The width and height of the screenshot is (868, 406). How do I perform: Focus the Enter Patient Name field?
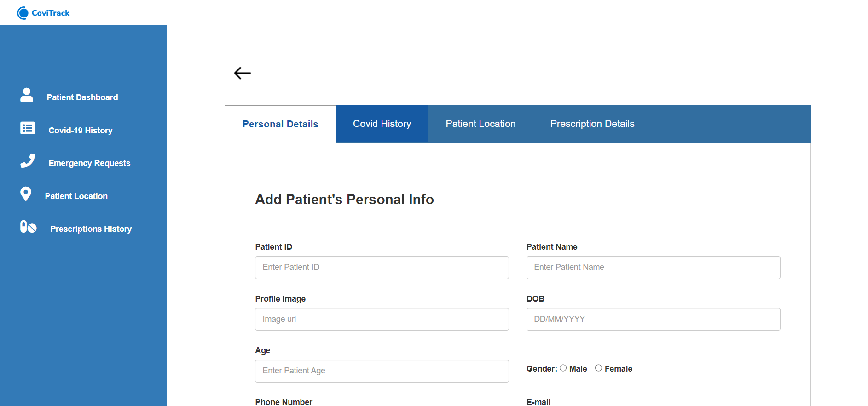654,268
